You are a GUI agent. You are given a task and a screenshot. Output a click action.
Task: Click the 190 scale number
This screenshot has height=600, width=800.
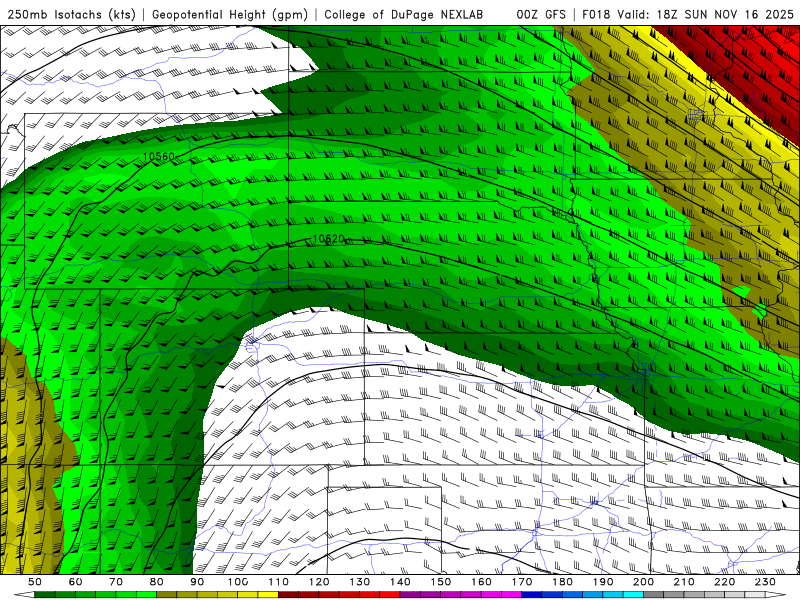603,582
